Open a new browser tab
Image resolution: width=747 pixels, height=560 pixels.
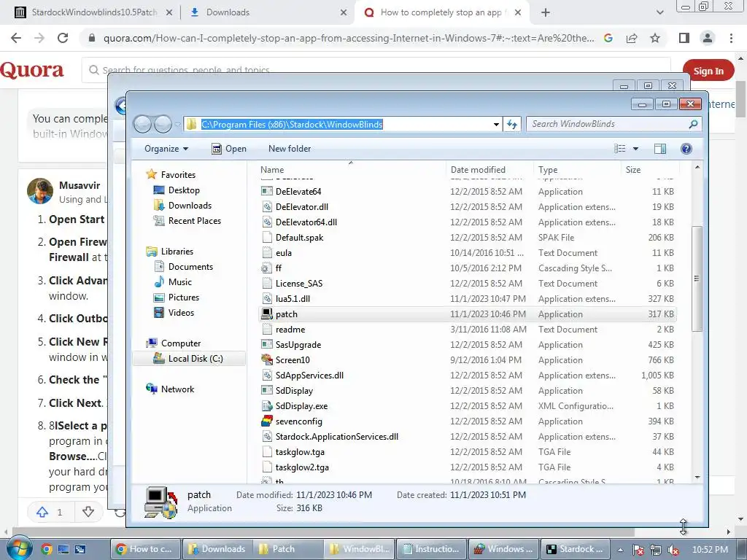click(546, 13)
